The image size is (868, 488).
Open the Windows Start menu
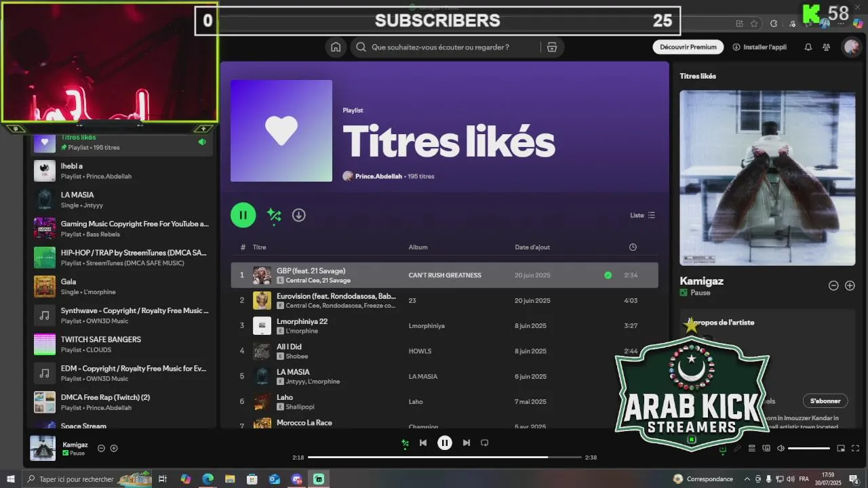[x=11, y=479]
